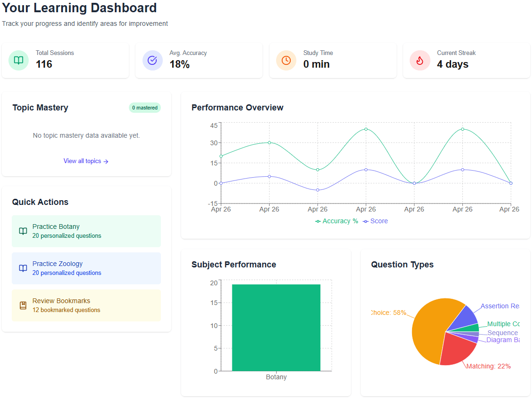Select the Practice Zoology quick action
The height and width of the screenshot is (399, 532).
coord(86,268)
